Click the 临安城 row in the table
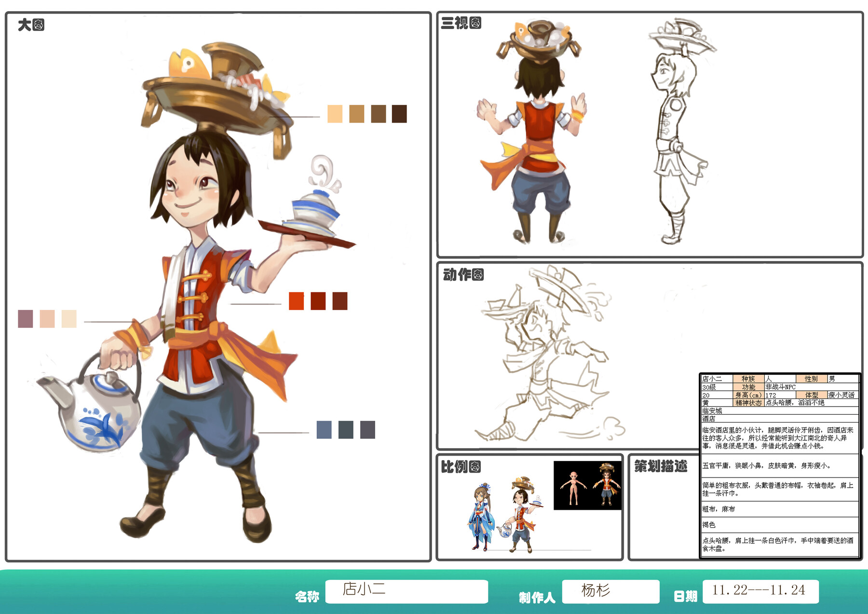 pos(780,411)
